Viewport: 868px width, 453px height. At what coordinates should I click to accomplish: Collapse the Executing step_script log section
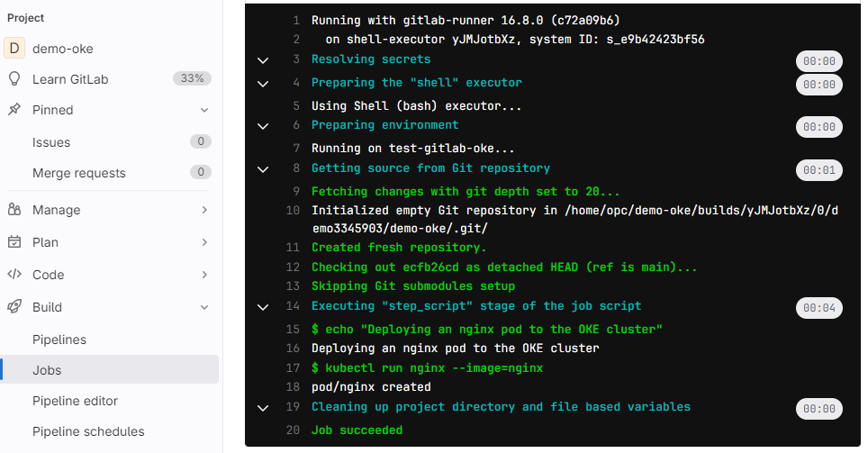263,307
